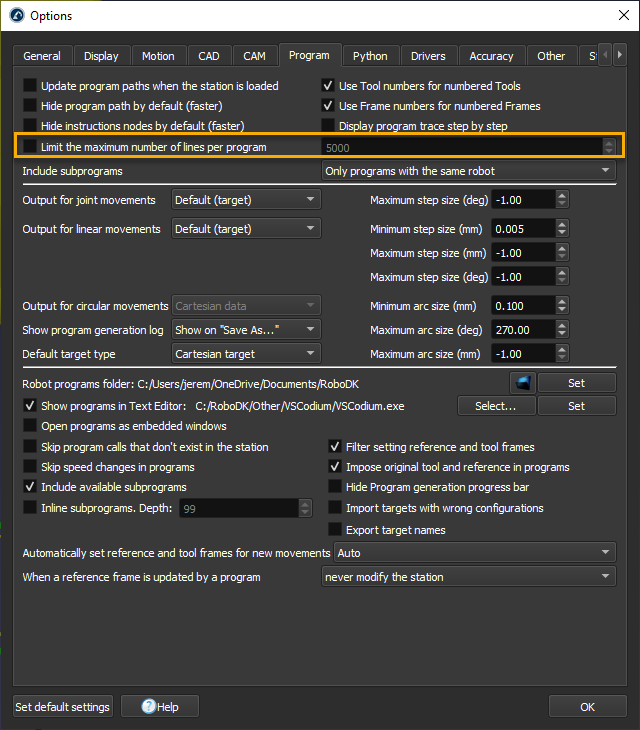Expand Output for joint movements dropdown
Image resolution: width=640 pixels, height=730 pixels.
pos(246,200)
